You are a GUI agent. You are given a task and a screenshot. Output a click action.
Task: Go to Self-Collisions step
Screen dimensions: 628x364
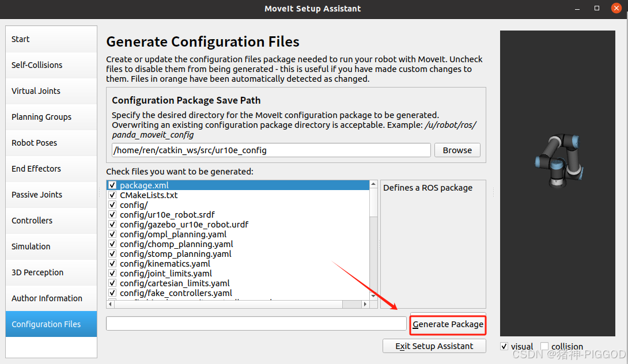coord(51,65)
